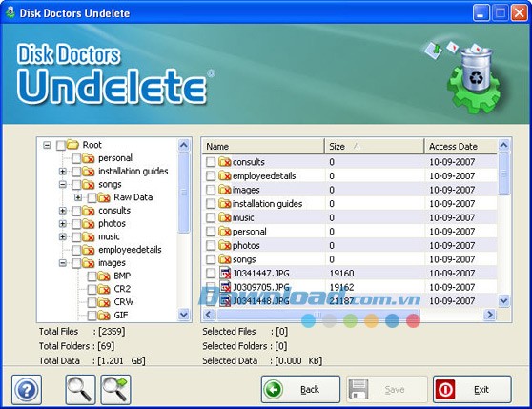This screenshot has height=409, width=532.
Task: Sort by the Size column header
Action: tap(375, 147)
